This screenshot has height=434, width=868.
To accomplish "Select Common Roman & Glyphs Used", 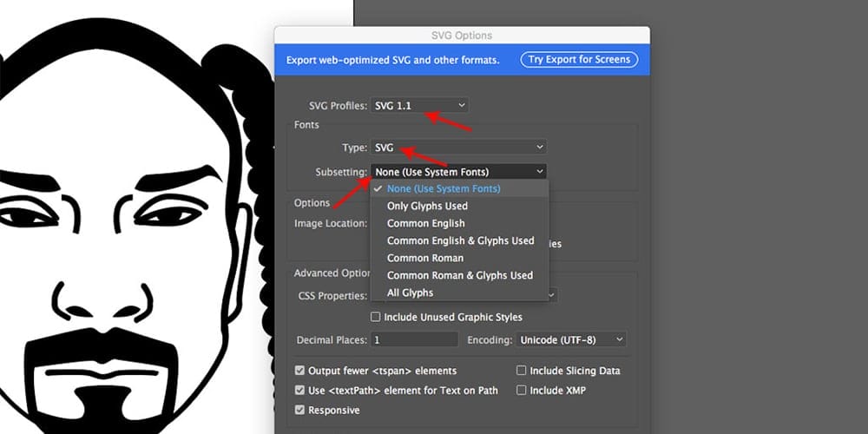I will tap(459, 275).
